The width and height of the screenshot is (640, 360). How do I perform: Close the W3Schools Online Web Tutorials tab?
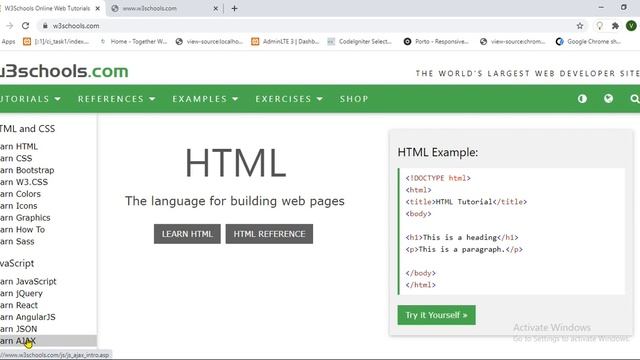(98, 8)
